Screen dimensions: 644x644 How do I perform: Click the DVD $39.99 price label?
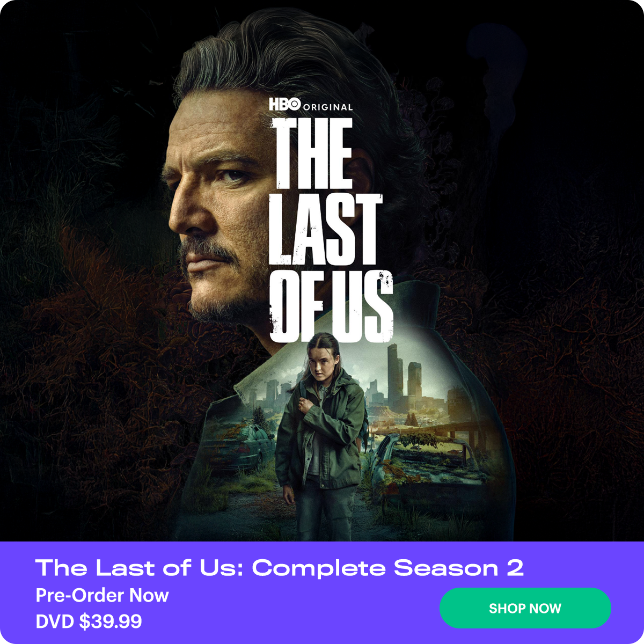coord(89,621)
